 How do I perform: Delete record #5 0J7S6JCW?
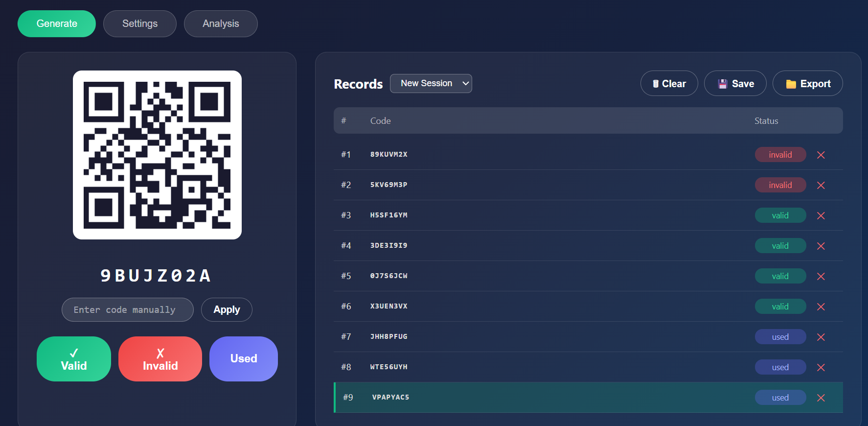[x=821, y=276]
